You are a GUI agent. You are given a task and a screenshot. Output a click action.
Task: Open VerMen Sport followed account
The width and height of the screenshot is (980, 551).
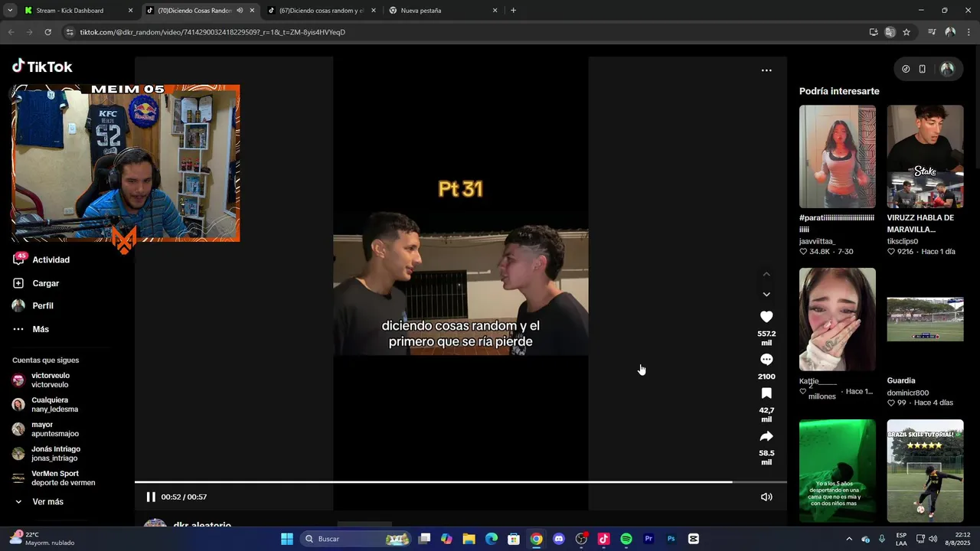click(x=54, y=478)
